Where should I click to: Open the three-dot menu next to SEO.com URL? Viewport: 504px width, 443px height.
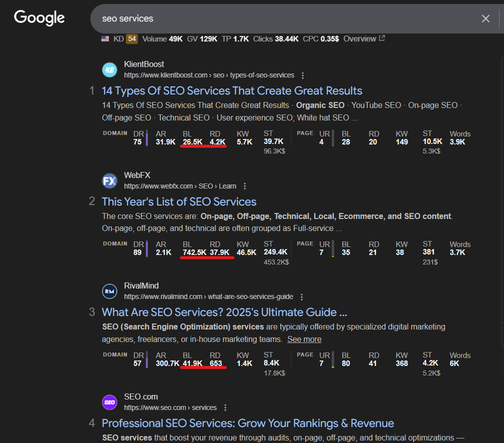point(225,407)
